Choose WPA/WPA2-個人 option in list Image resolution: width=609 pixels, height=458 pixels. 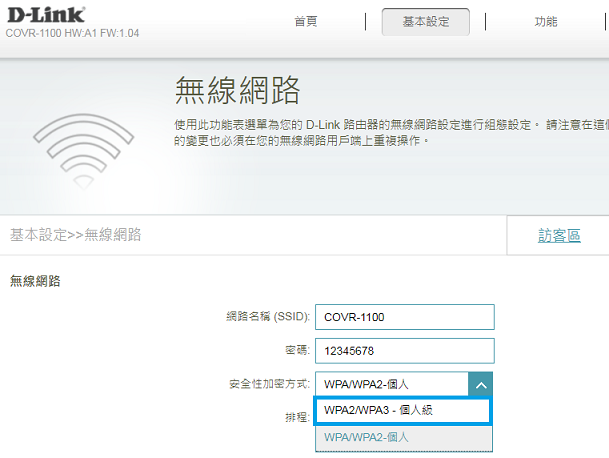(404, 437)
